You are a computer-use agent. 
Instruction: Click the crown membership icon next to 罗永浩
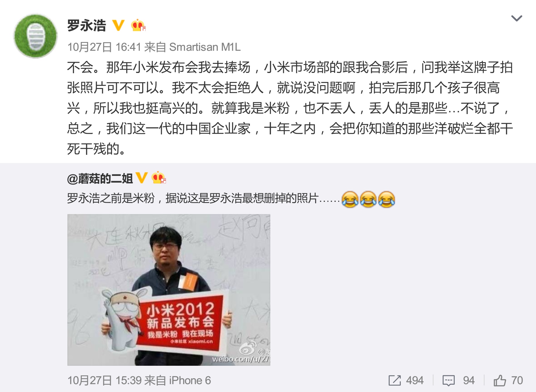pos(138,25)
